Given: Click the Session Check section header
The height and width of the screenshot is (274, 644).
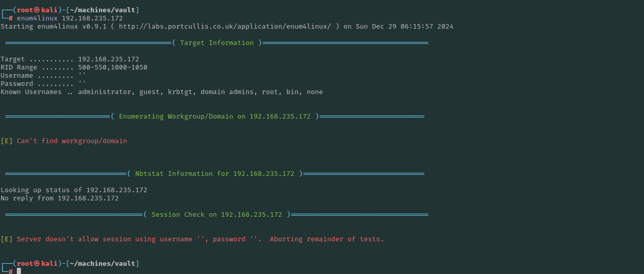Looking at the screenshot, I should click(217, 215).
